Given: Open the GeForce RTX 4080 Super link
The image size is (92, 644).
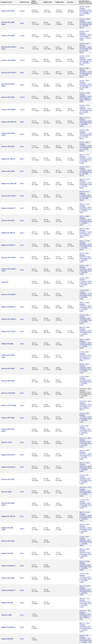Looking at the screenshot, I should [8, 23].
